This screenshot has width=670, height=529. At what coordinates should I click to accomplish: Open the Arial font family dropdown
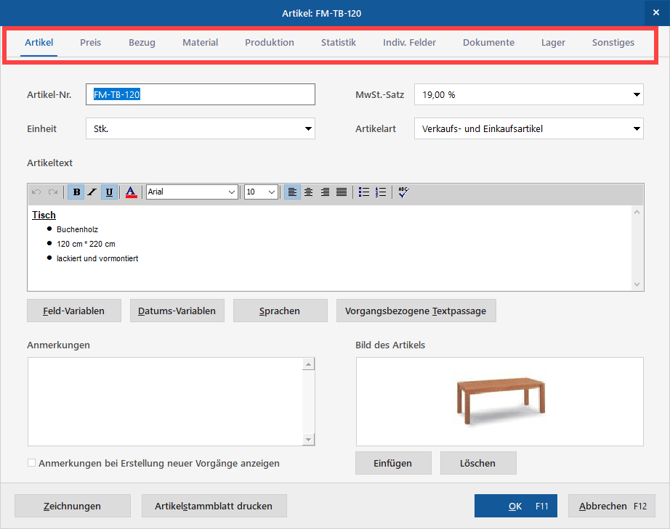coord(231,192)
